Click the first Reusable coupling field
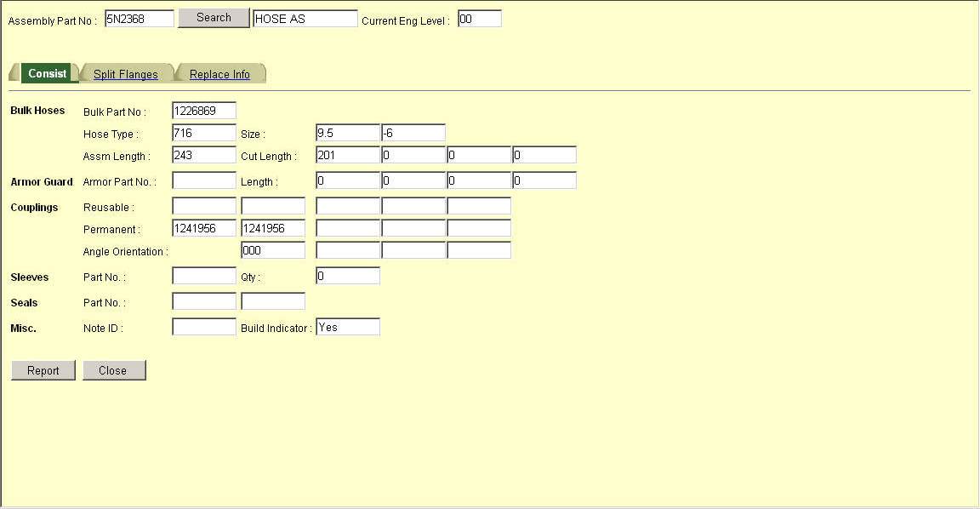This screenshot has height=509, width=980. click(x=204, y=206)
